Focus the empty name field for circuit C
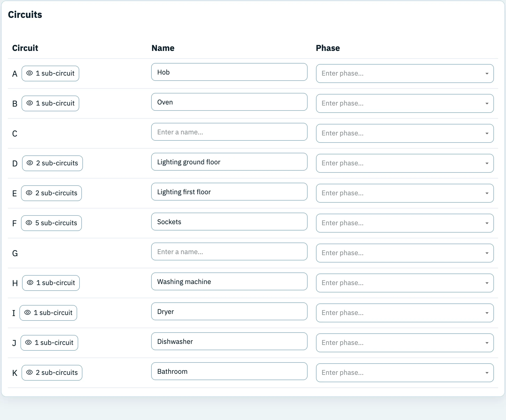 tap(229, 132)
